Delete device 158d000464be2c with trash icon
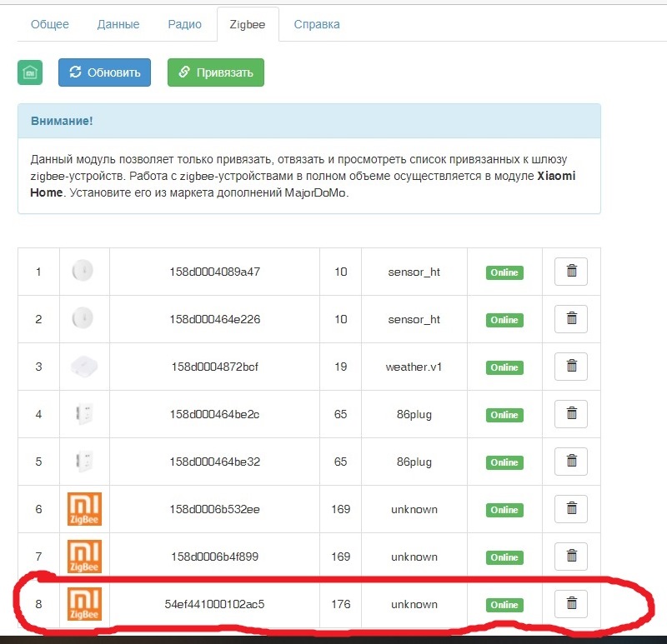 click(x=571, y=414)
